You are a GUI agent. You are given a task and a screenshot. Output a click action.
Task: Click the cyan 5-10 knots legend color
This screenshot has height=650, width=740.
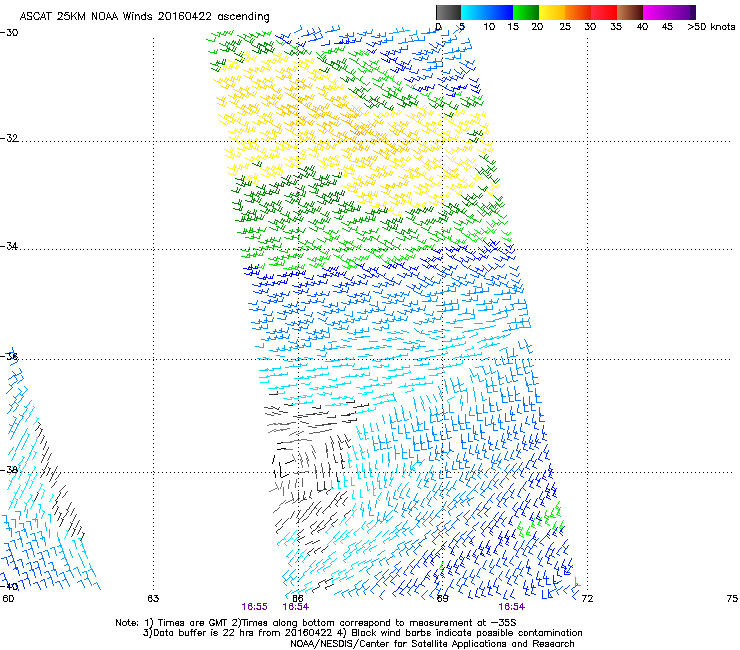coord(474,12)
